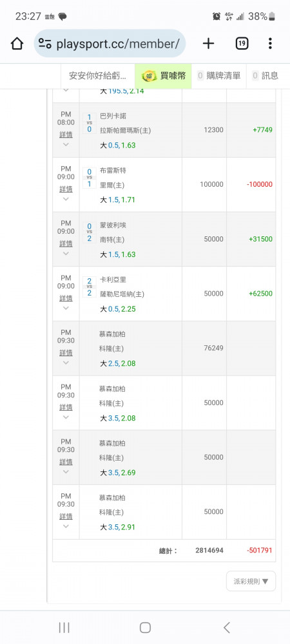The width and height of the screenshot is (290, 644).
Task: Tap the Android recent apps icon
Action: click(x=64, y=627)
